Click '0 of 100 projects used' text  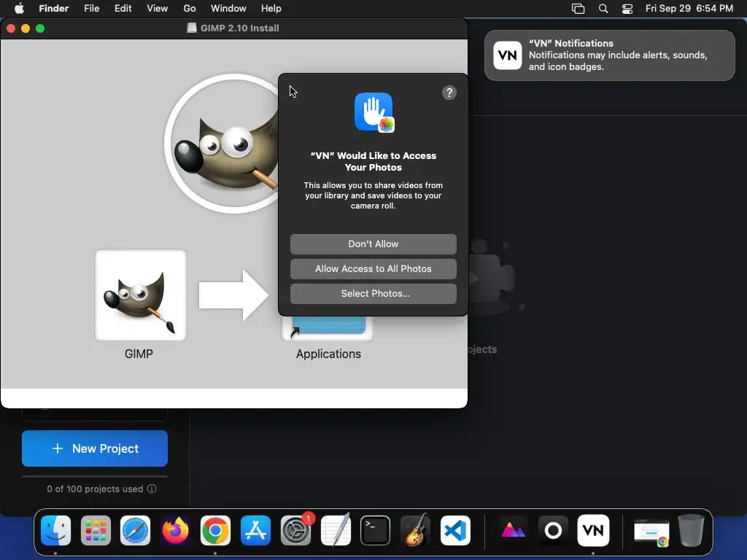[x=95, y=489]
